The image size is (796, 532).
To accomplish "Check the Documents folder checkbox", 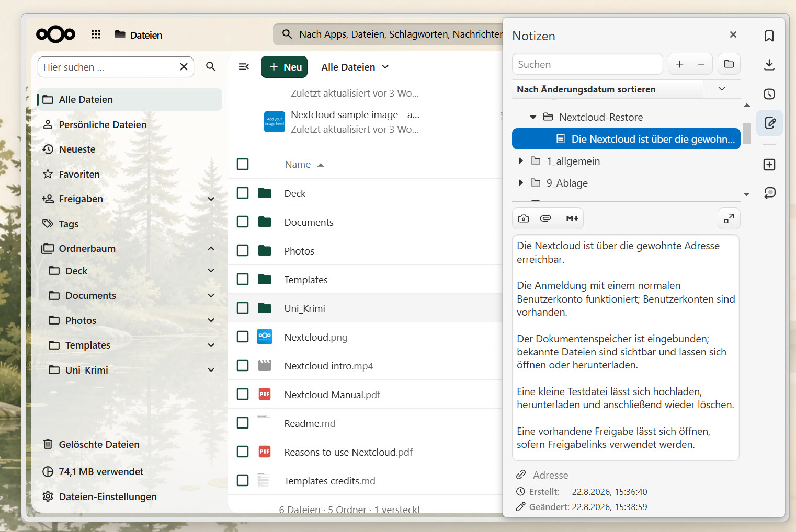I will [243, 222].
